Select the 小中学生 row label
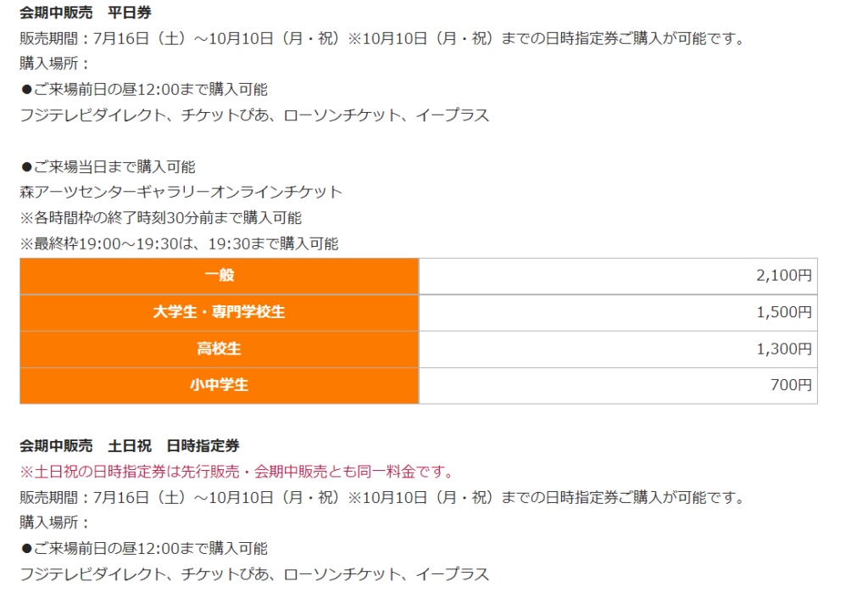This screenshot has width=868, height=604. (x=220, y=385)
